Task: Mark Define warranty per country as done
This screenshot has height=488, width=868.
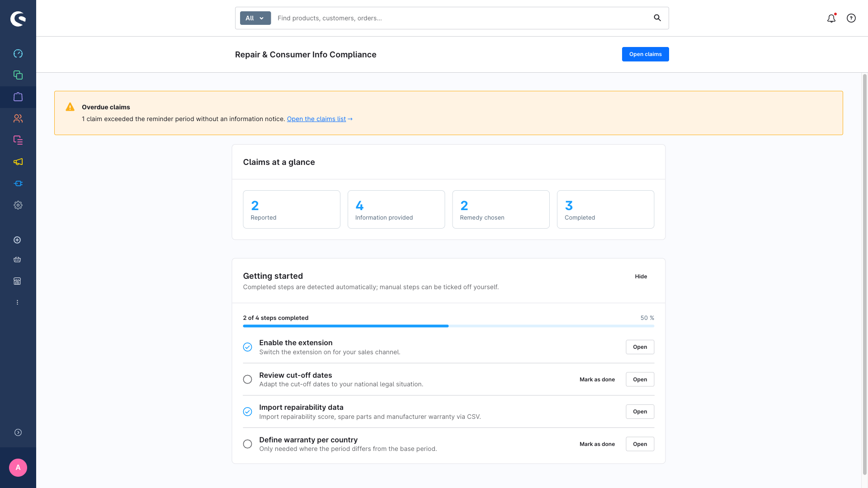Action: click(597, 444)
